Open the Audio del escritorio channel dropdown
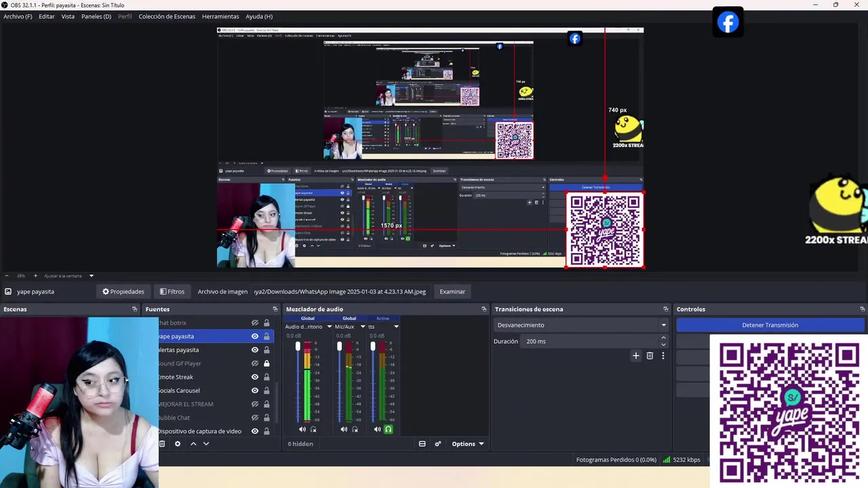 click(x=330, y=327)
